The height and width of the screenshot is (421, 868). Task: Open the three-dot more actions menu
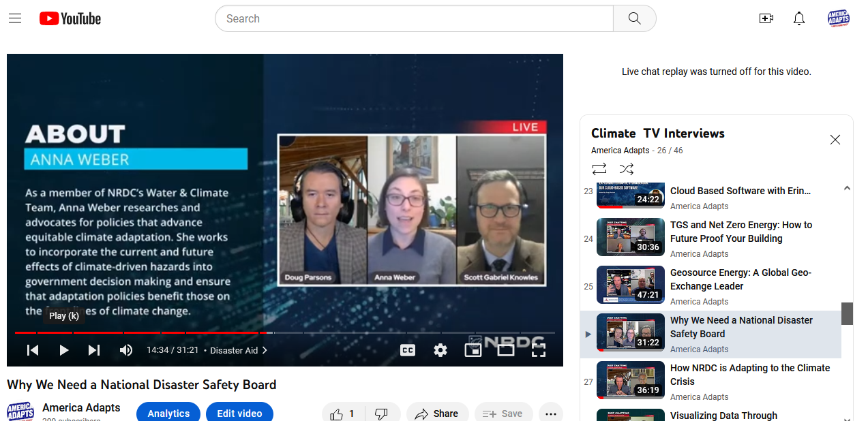551,414
